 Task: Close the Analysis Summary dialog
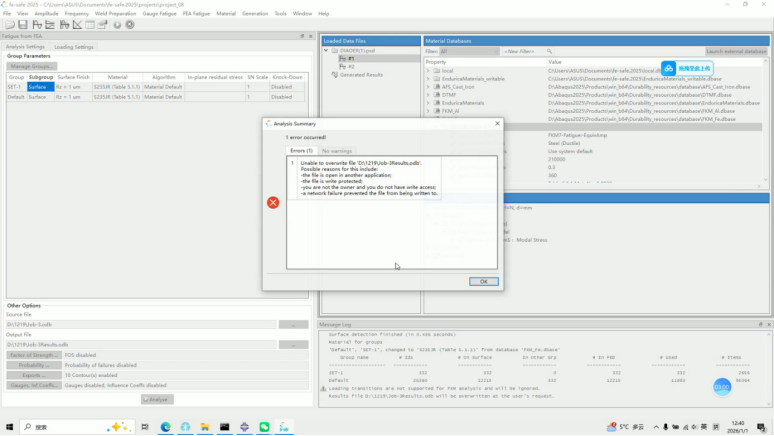pyautogui.click(x=497, y=123)
